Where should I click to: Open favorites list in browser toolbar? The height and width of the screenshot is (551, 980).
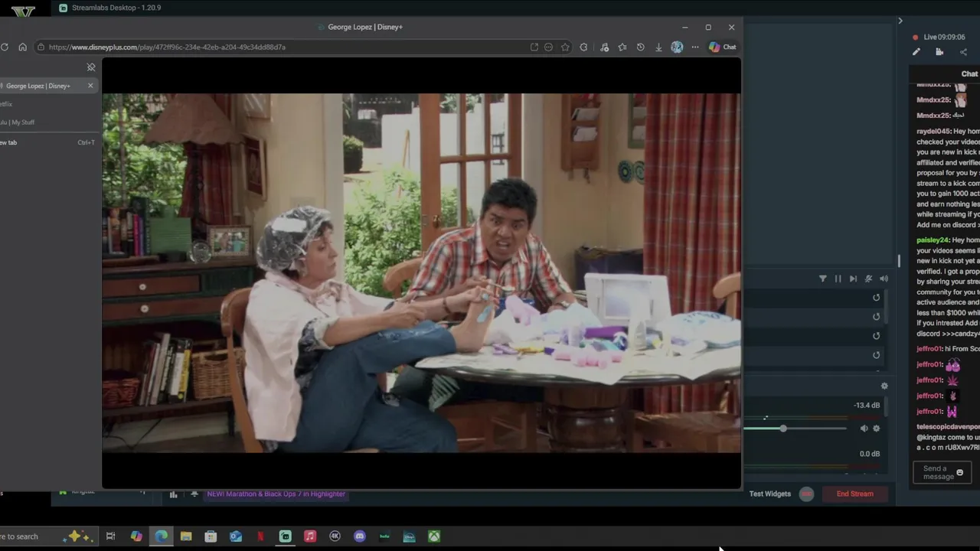click(x=622, y=47)
